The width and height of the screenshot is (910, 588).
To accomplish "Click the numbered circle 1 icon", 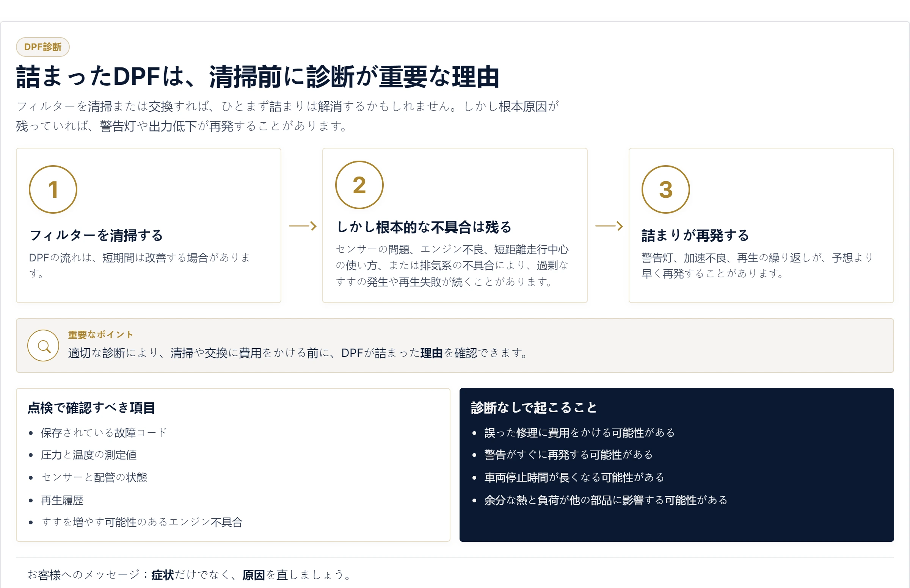I will [53, 189].
